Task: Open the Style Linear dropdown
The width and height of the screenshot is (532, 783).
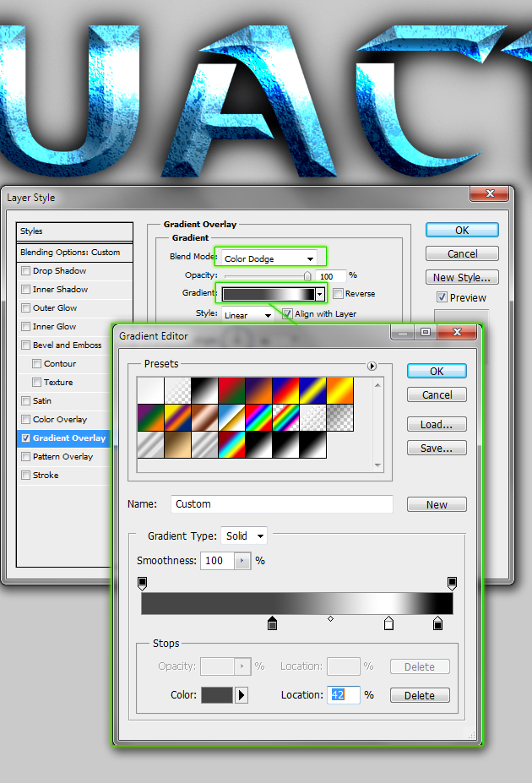Action: [x=247, y=315]
